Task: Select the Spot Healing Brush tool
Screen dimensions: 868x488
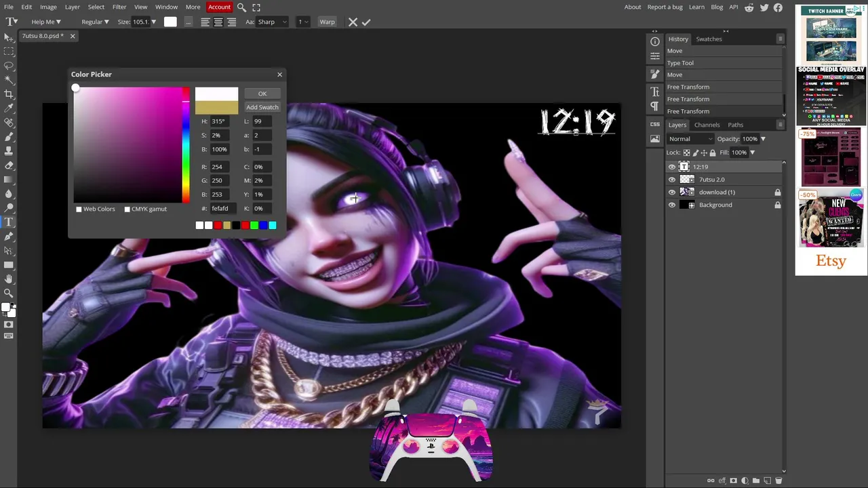Action: (x=9, y=123)
